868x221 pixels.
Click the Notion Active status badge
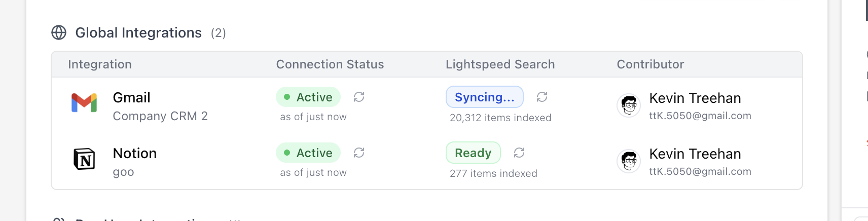pyautogui.click(x=308, y=153)
